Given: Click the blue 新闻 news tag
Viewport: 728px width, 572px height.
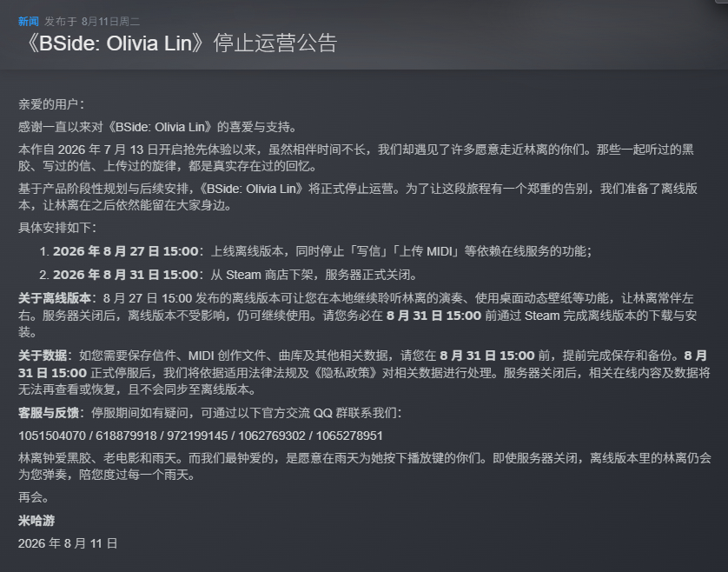Looking at the screenshot, I should click(29, 22).
